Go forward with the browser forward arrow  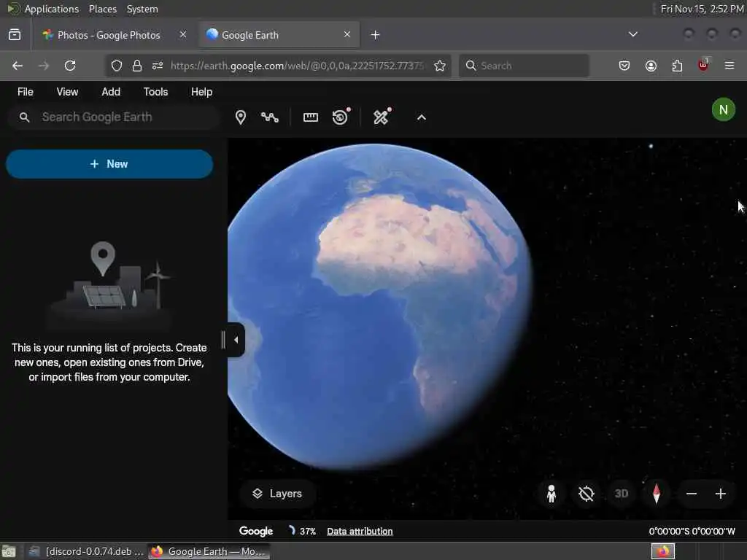(44, 66)
